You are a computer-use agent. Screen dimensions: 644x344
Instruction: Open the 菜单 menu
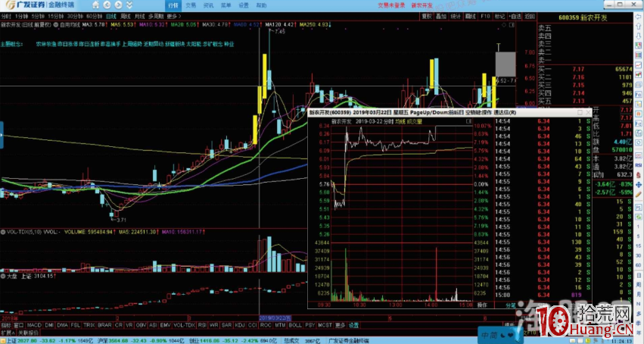coord(226,5)
